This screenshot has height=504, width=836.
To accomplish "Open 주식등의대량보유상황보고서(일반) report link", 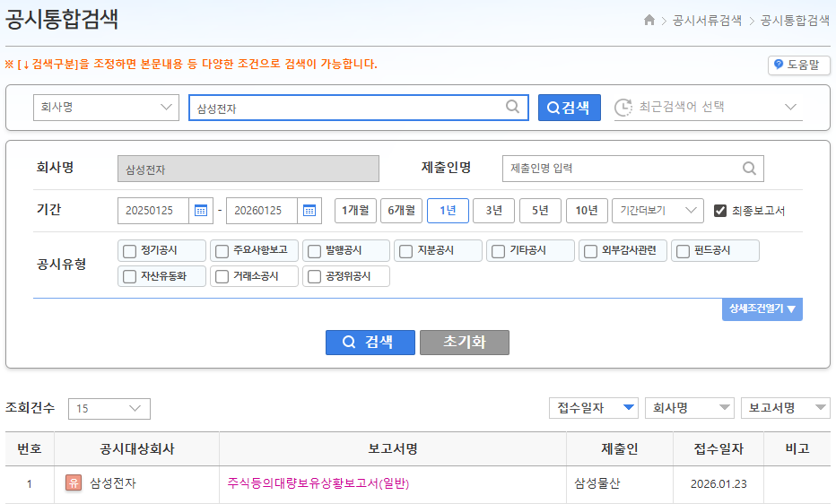I will click(318, 483).
